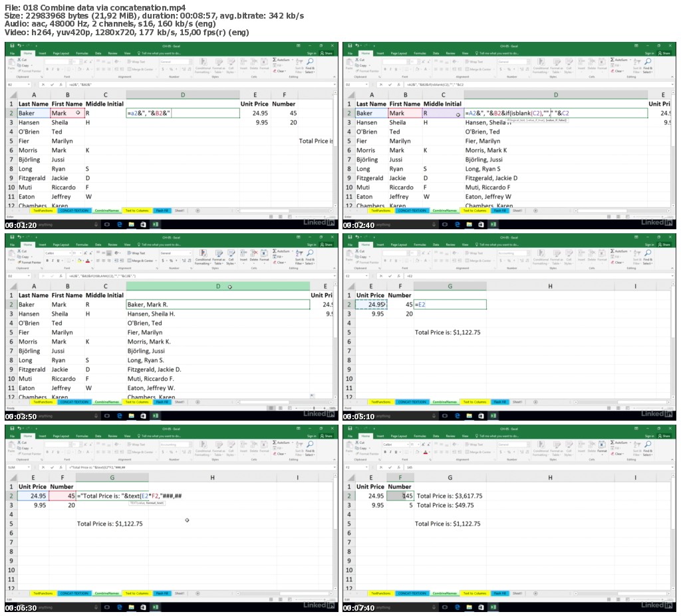Click Find & Select icon in 00:03:50 frame
681x616 pixels.
point(310,253)
